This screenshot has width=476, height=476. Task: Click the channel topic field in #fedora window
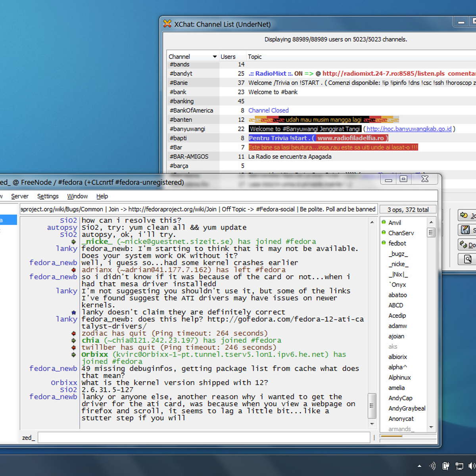(198, 209)
